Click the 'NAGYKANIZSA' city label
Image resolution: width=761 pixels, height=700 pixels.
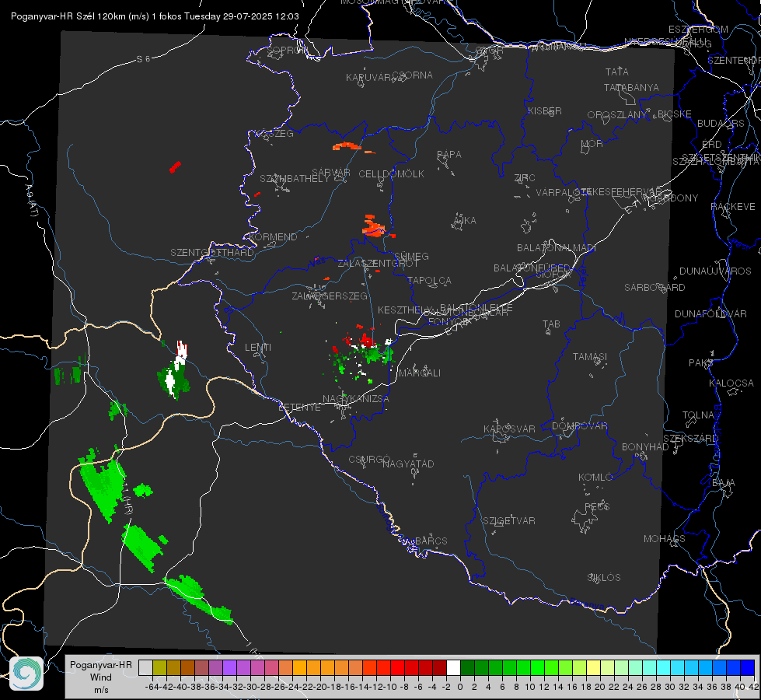click(356, 399)
